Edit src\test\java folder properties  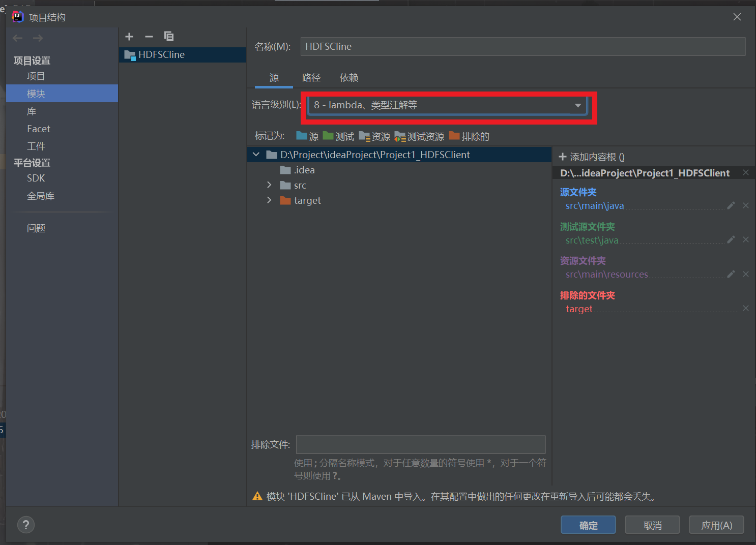(x=731, y=239)
